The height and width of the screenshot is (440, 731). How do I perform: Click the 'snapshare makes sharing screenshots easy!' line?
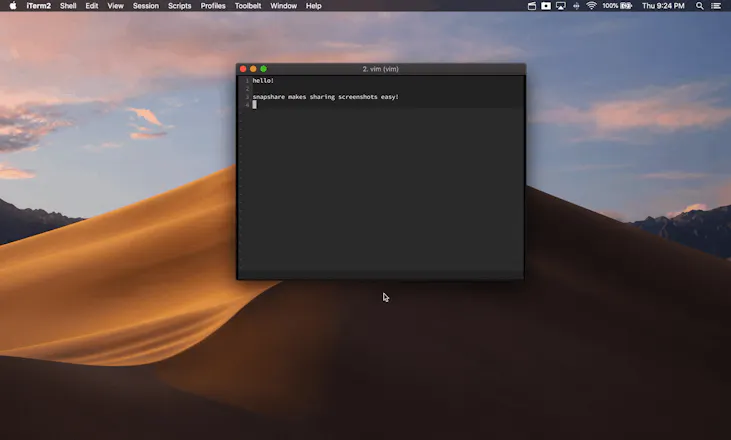(325, 97)
